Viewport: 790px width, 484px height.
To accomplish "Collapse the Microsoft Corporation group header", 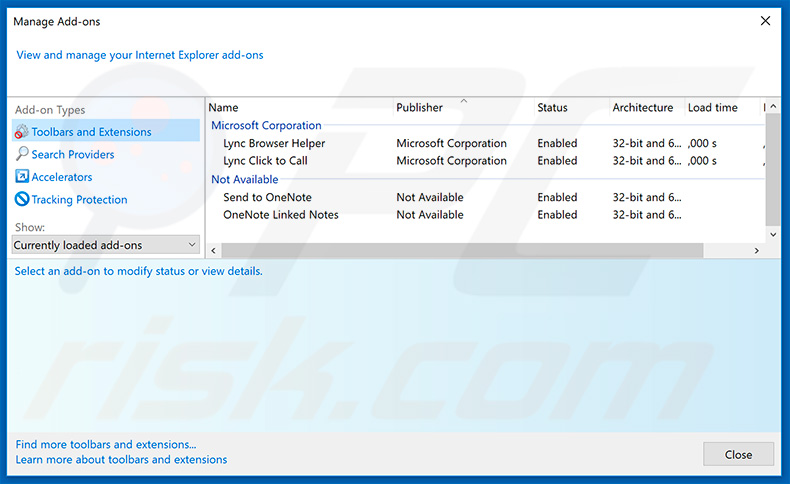I will (266, 125).
